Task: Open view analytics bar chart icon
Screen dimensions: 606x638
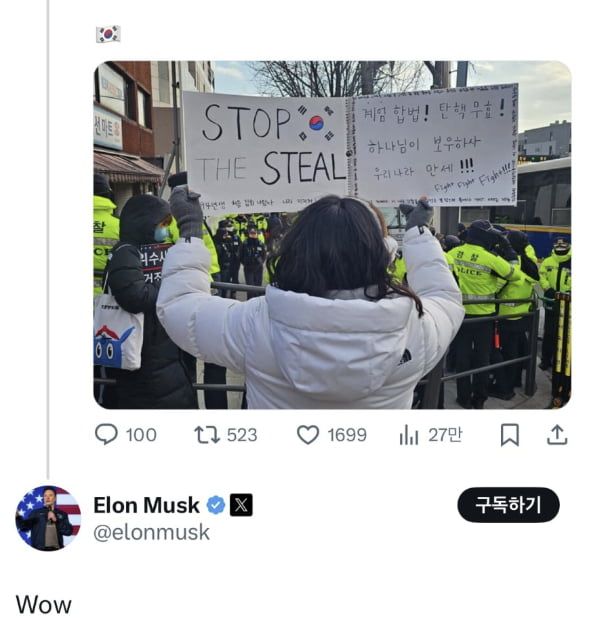Action: click(x=408, y=435)
